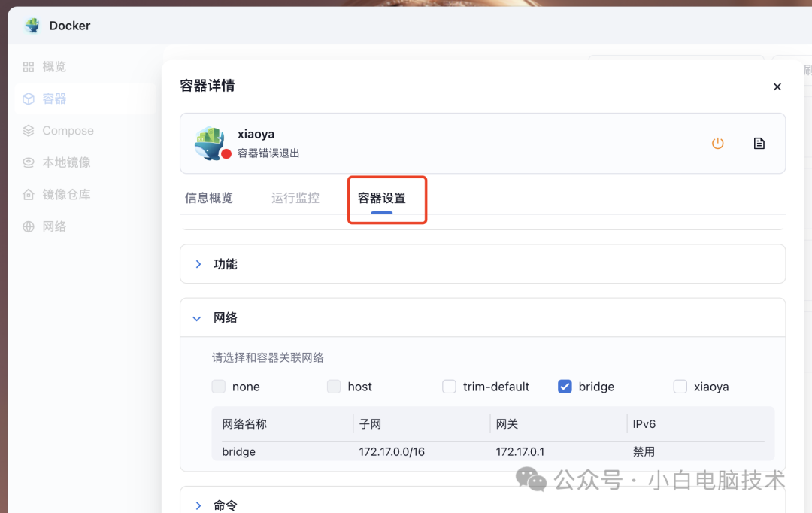Check the host network checkbox
The width and height of the screenshot is (812, 513).
click(x=334, y=387)
